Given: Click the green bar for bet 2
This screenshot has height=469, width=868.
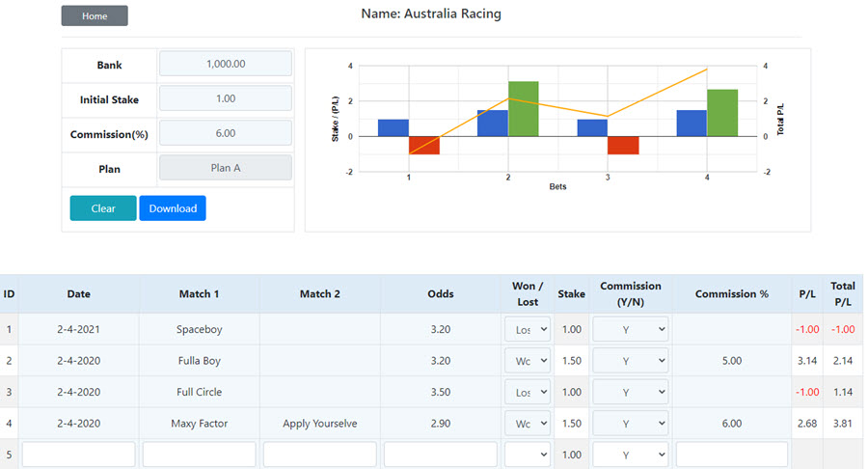Looking at the screenshot, I should point(523,108).
